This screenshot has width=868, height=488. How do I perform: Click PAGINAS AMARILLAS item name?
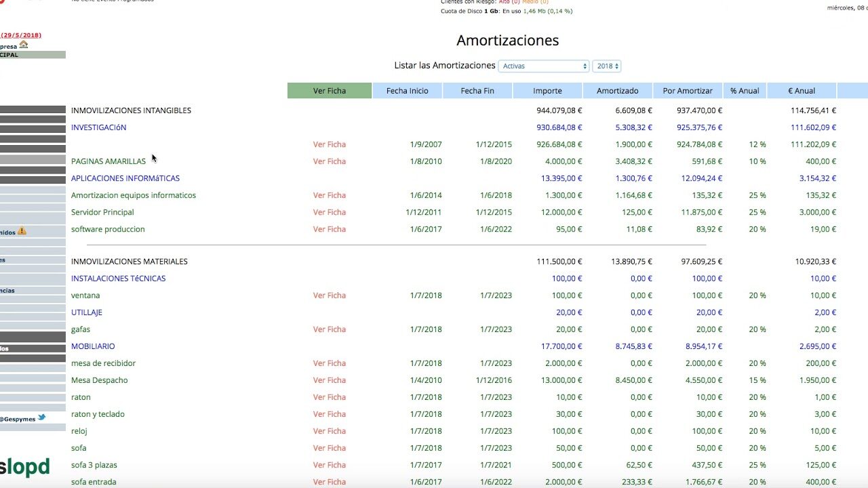click(108, 161)
